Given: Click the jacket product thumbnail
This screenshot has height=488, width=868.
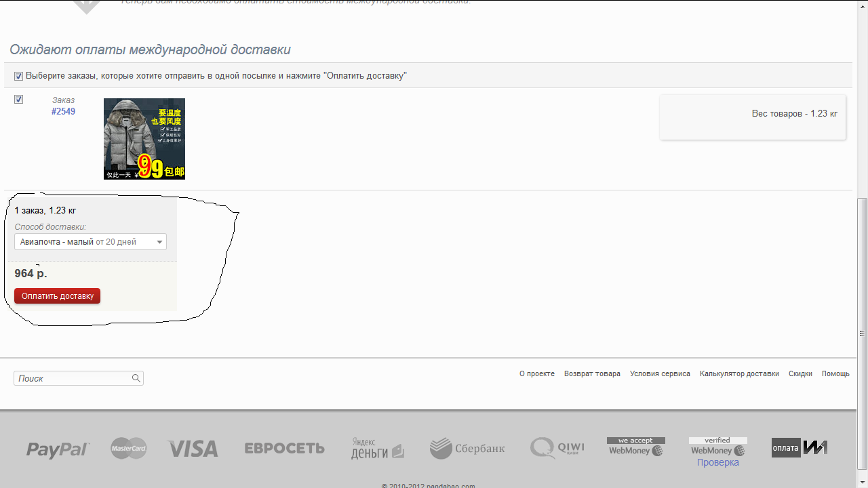Looking at the screenshot, I should click(144, 139).
